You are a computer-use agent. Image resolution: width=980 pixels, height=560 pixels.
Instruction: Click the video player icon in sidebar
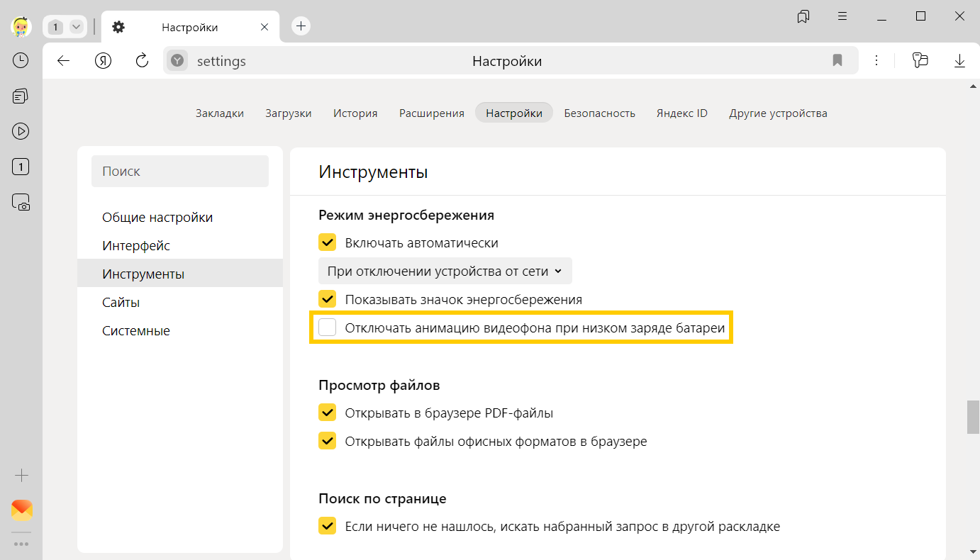[21, 131]
